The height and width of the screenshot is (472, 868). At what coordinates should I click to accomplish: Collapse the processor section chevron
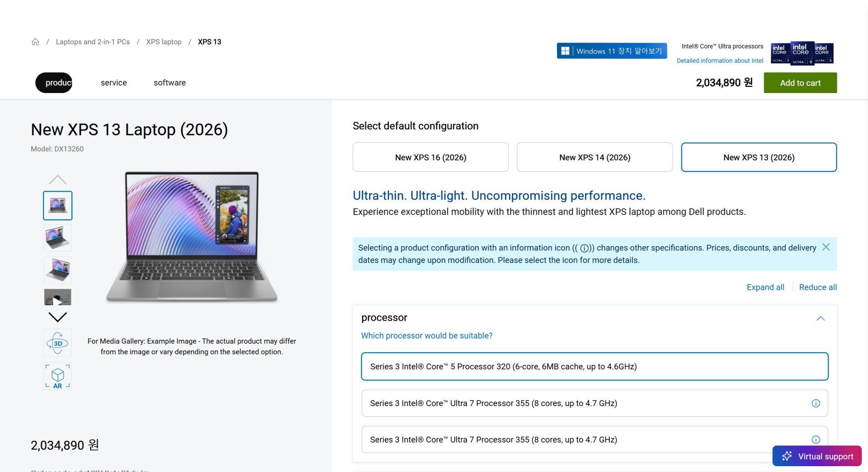tap(821, 318)
